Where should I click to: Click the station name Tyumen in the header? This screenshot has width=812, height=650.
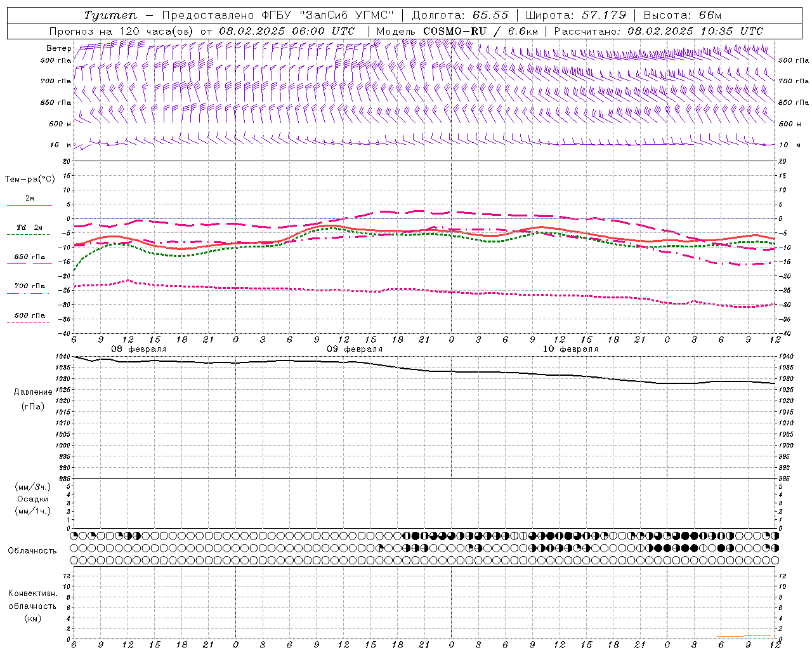click(110, 15)
